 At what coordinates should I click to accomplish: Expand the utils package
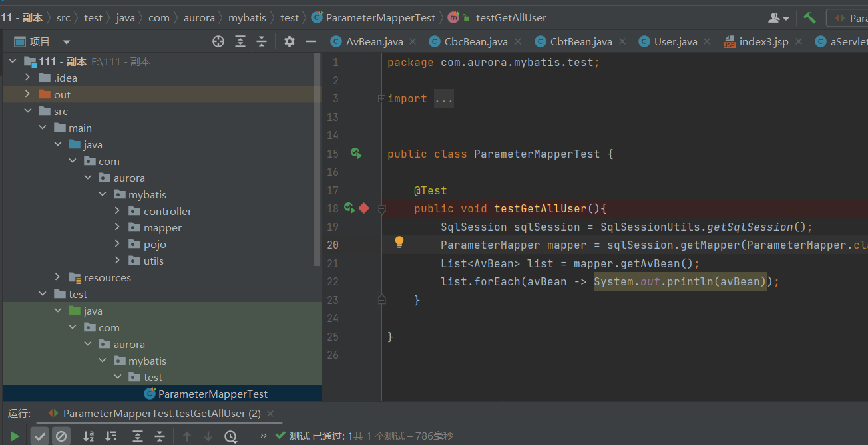point(117,261)
